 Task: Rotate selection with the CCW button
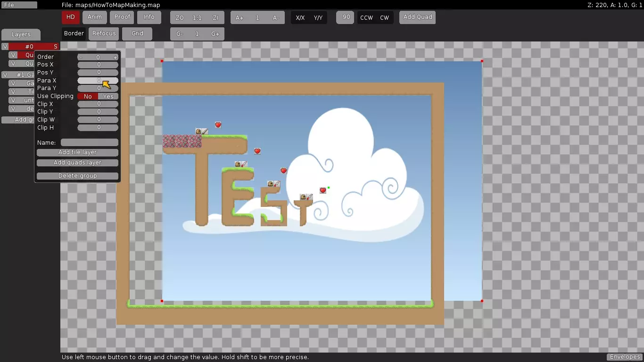(366, 17)
